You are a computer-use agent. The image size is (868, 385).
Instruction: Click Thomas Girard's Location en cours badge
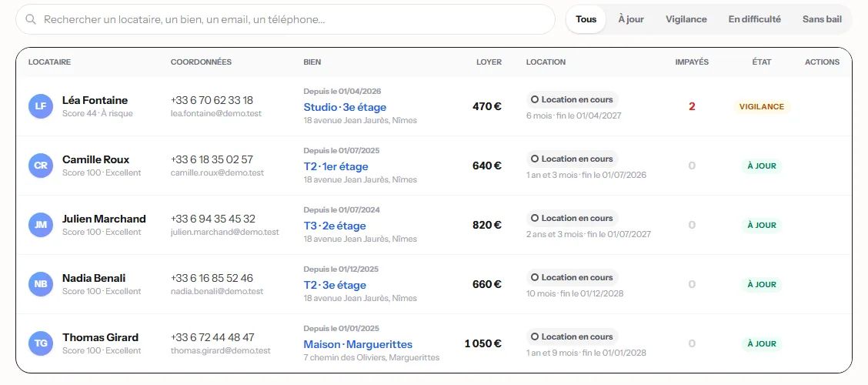[572, 336]
